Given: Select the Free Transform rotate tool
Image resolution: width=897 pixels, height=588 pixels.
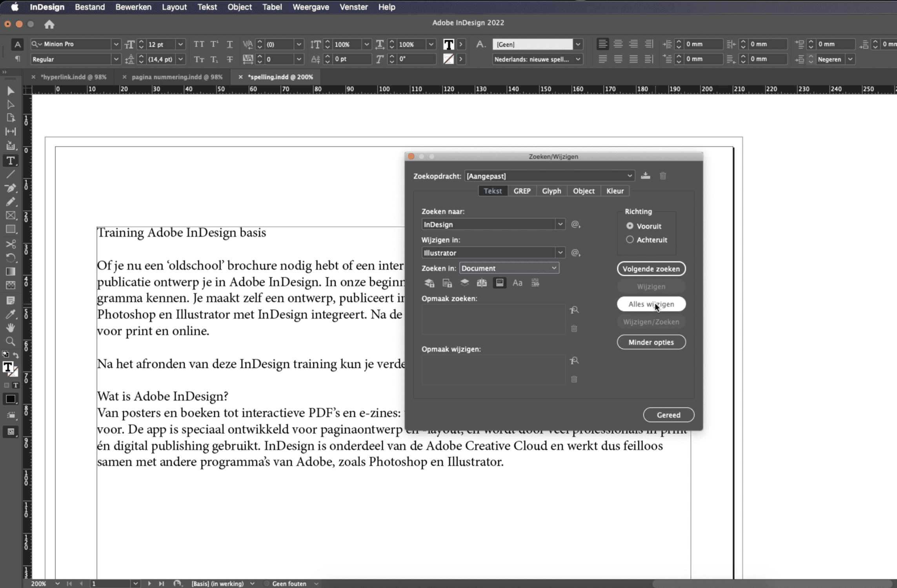Looking at the screenshot, I should coord(11,258).
